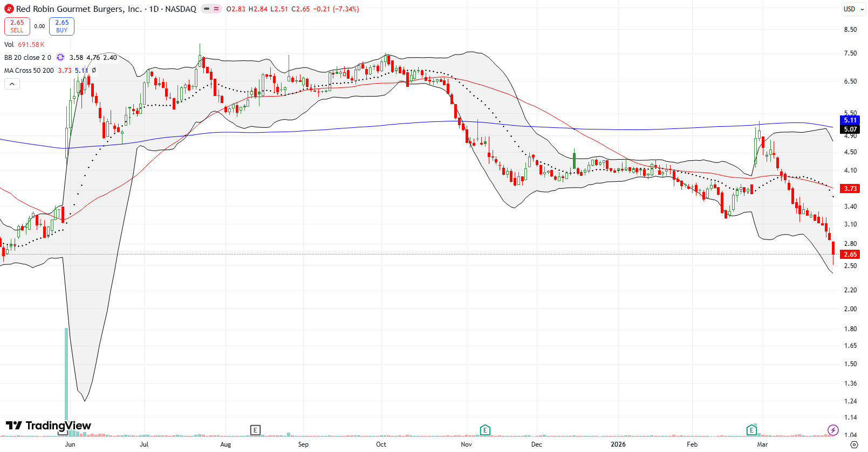Click the 3.73 red MA price label
This screenshot has height=452, width=868.
point(850,189)
